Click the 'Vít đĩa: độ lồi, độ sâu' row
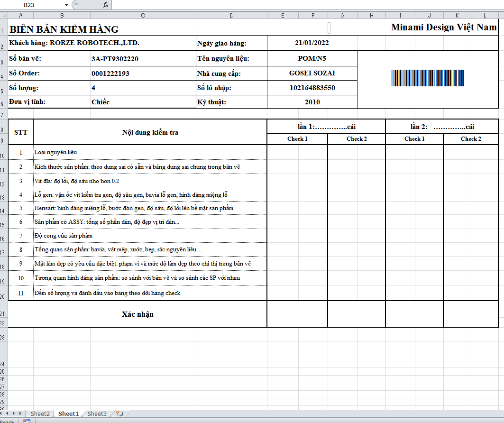The height and width of the screenshot is (423, 504). (x=150, y=181)
